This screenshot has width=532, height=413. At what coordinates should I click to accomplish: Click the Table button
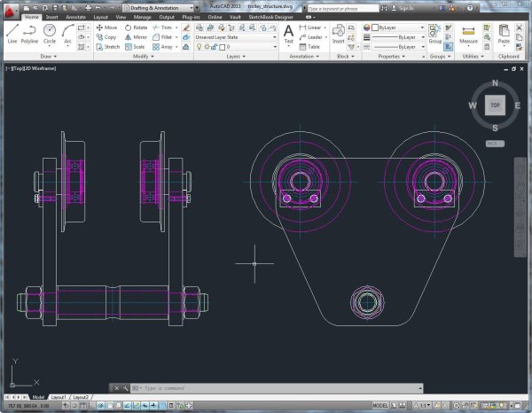pyautogui.click(x=309, y=47)
